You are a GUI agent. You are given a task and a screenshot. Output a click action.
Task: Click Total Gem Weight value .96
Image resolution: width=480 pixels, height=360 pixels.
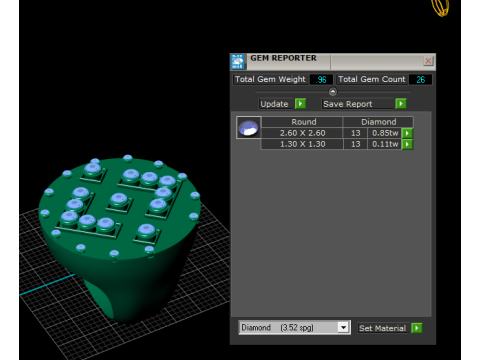pyautogui.click(x=321, y=80)
